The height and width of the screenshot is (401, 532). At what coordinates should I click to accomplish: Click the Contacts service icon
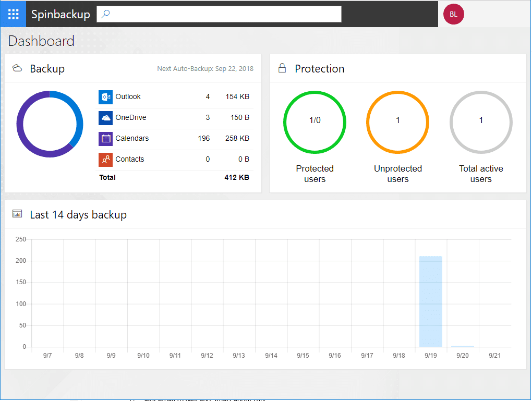pyautogui.click(x=105, y=160)
